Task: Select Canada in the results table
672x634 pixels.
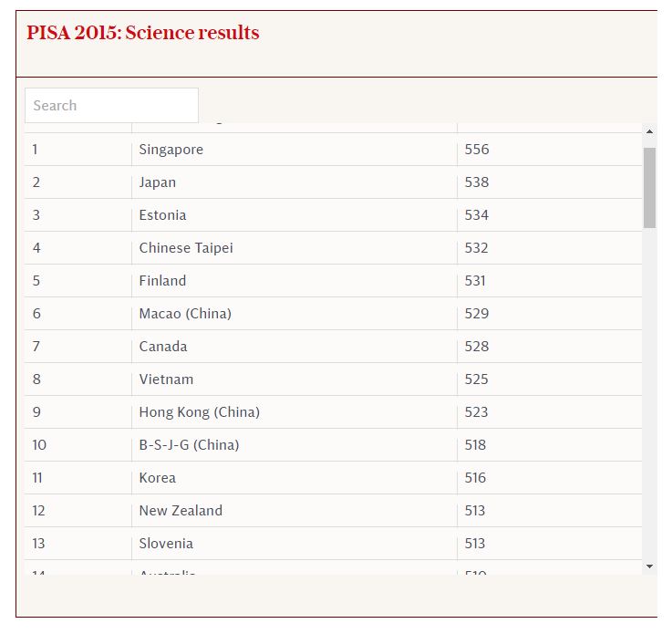Action: [x=163, y=347]
